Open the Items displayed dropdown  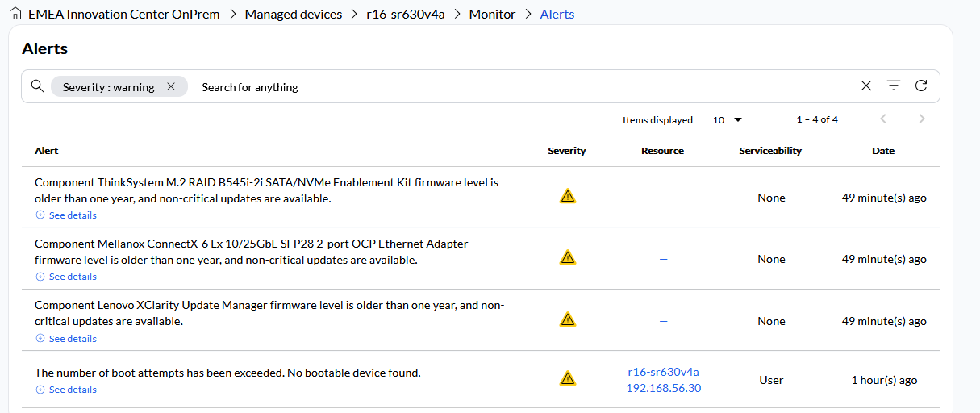[727, 120]
